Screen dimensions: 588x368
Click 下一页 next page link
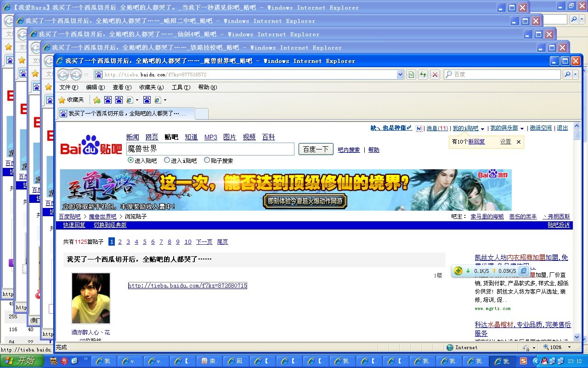click(204, 242)
